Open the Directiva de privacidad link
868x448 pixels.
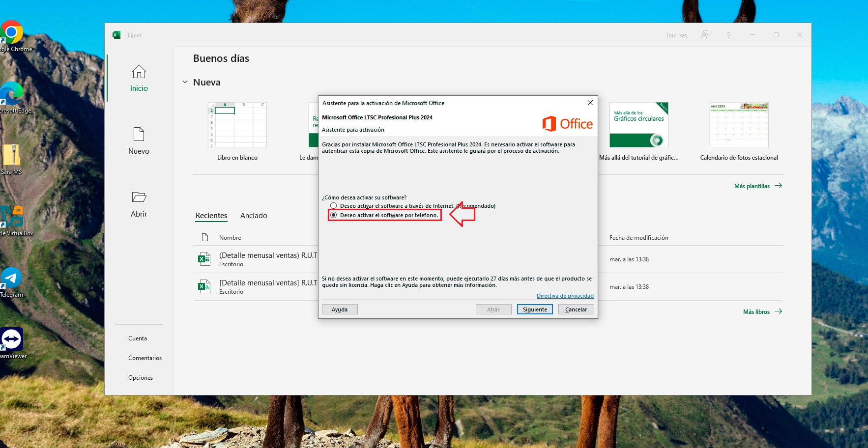tap(565, 296)
